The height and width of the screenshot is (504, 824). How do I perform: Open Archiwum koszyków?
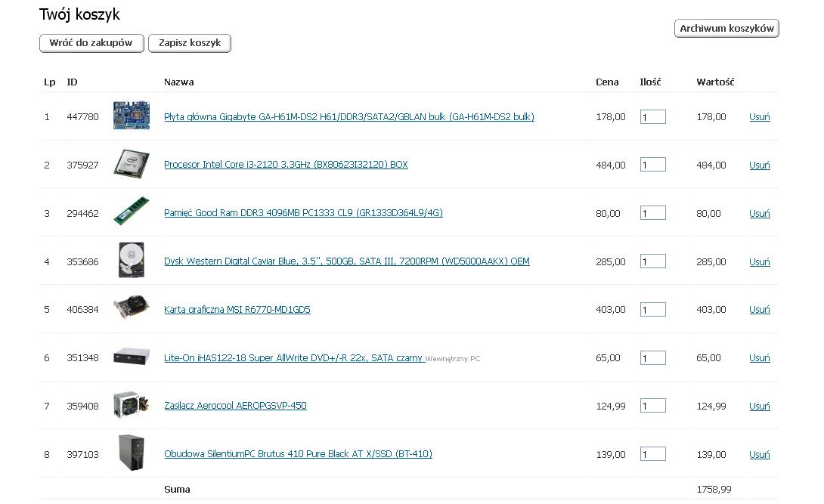[726, 29]
